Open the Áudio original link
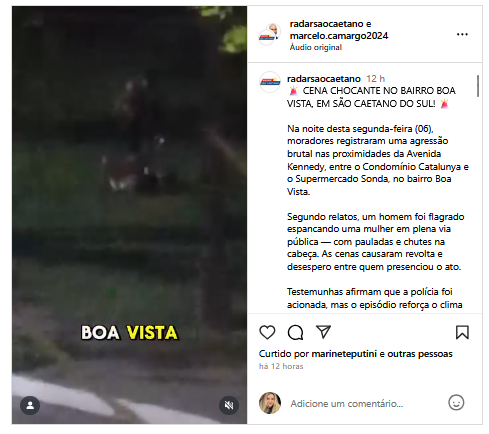The height and width of the screenshot is (434, 489). coord(316,47)
